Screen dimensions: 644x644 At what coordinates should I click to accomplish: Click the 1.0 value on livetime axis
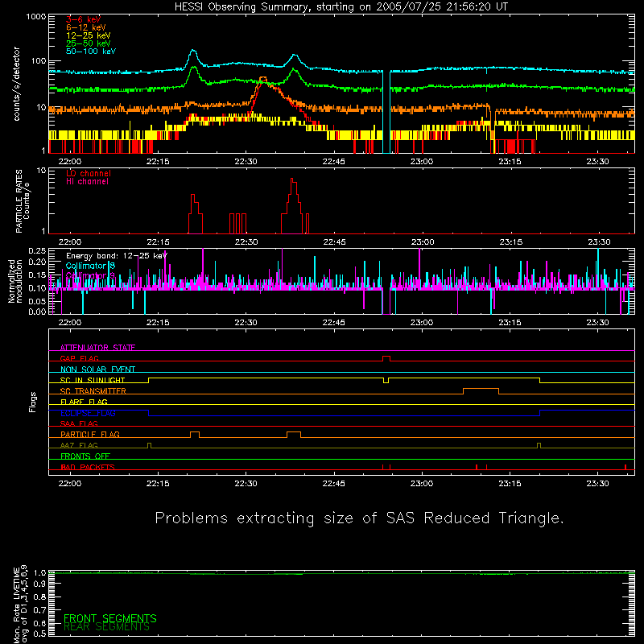[40, 572]
